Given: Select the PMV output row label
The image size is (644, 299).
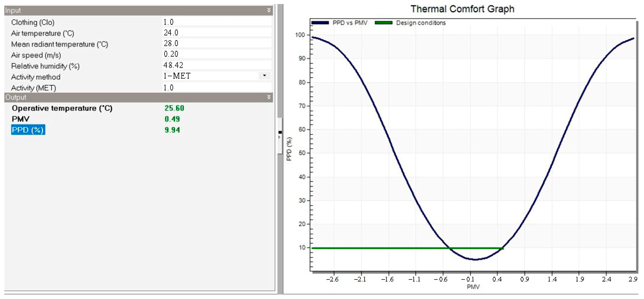Looking at the screenshot, I should pos(21,119).
